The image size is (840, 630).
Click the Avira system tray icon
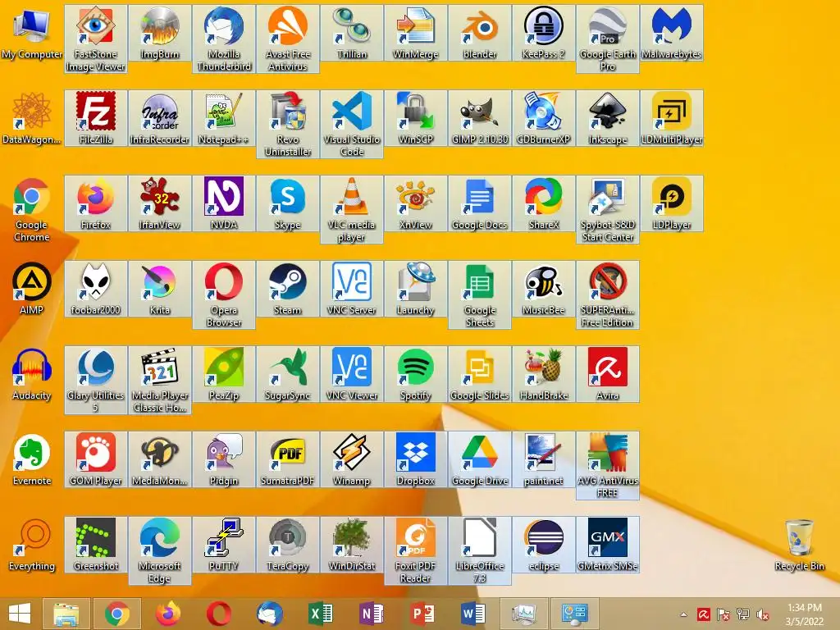(703, 614)
